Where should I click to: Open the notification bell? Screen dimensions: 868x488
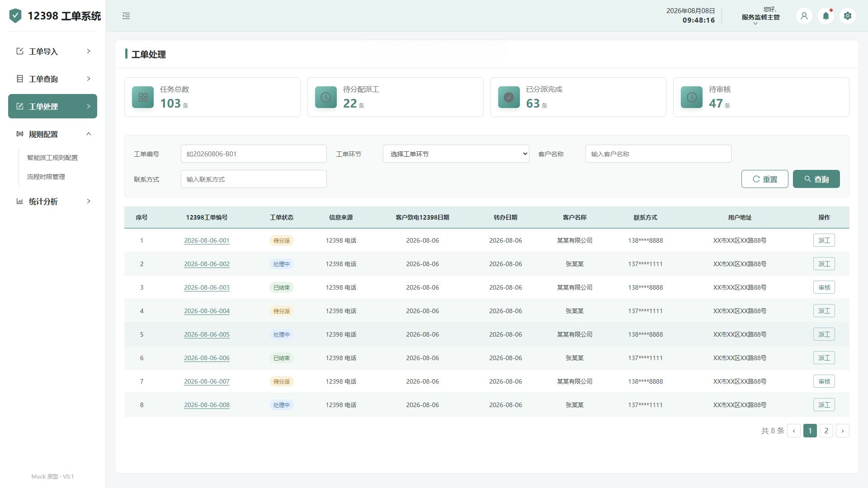pyautogui.click(x=826, y=16)
